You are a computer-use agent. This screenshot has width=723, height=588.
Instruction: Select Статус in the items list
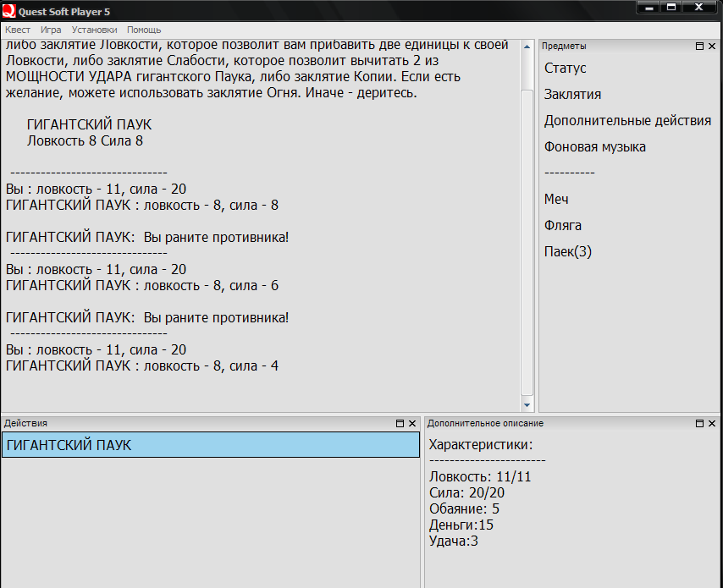click(x=565, y=69)
